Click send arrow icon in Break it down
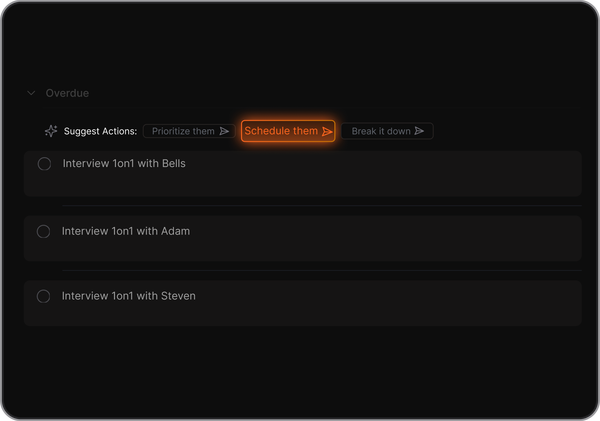 click(x=419, y=131)
